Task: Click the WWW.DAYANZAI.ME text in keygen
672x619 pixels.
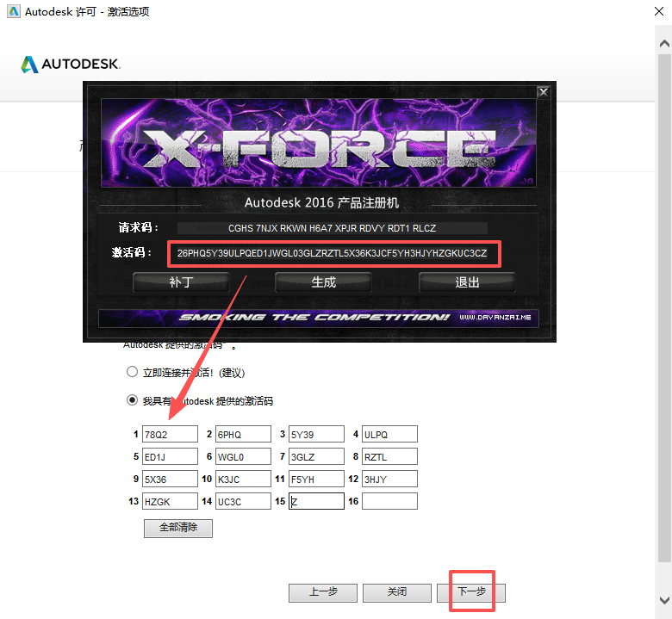Action: (495, 318)
